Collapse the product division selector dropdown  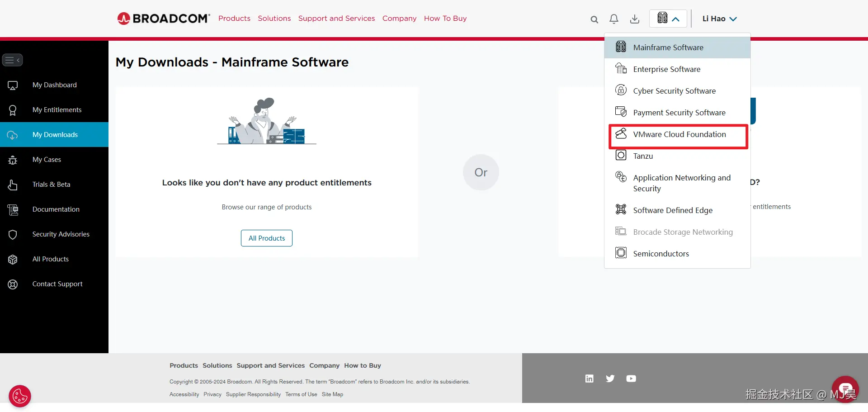click(x=668, y=19)
